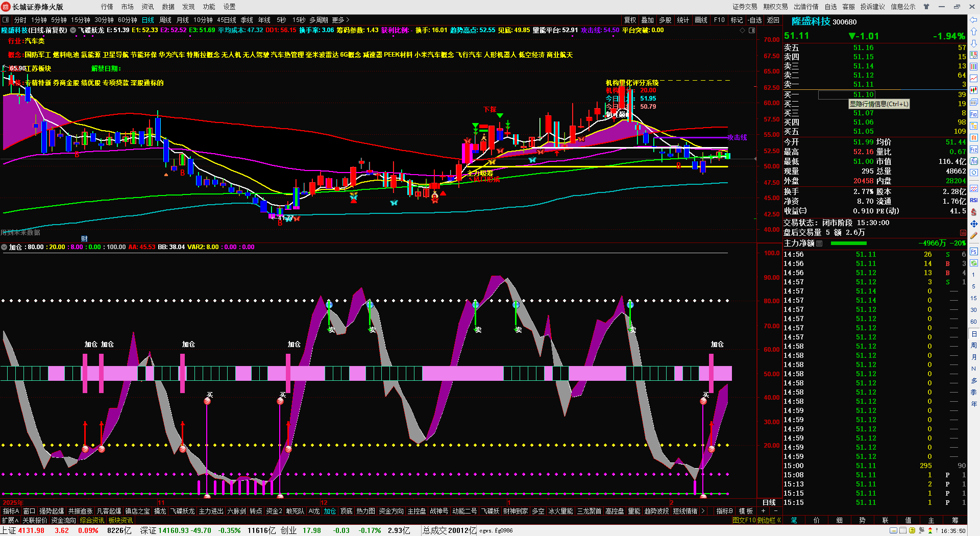Viewport: 980px width, 536px height.
Task: Click the 2025年 timeline marker
Action: tap(13, 502)
